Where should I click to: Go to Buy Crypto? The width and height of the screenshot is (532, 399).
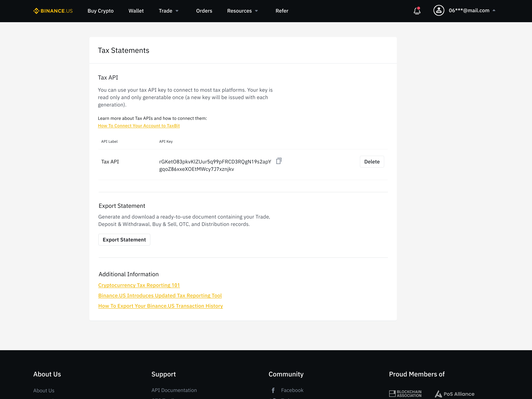pyautogui.click(x=100, y=11)
